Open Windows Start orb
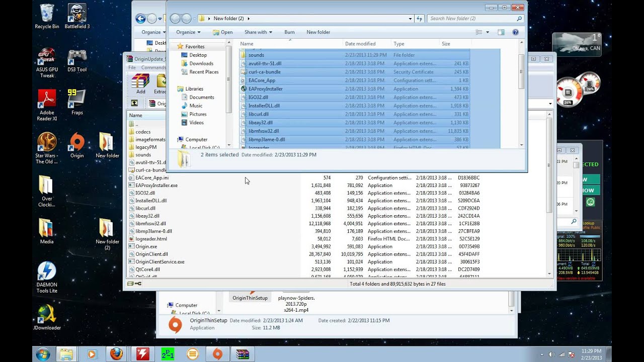Screen dimensions: 644x362 pos(43,354)
